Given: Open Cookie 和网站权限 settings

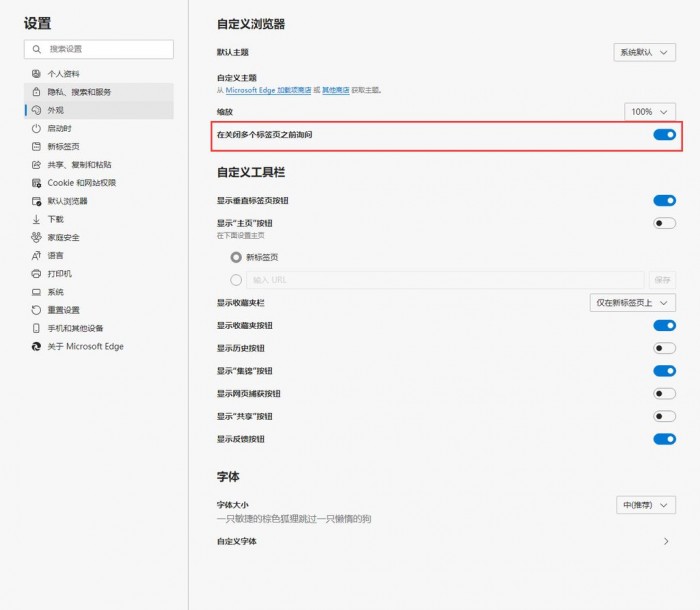Looking at the screenshot, I should (x=99, y=183).
